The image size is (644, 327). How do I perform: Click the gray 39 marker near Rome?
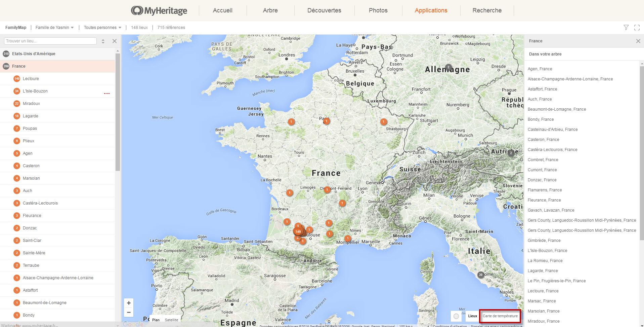click(481, 275)
